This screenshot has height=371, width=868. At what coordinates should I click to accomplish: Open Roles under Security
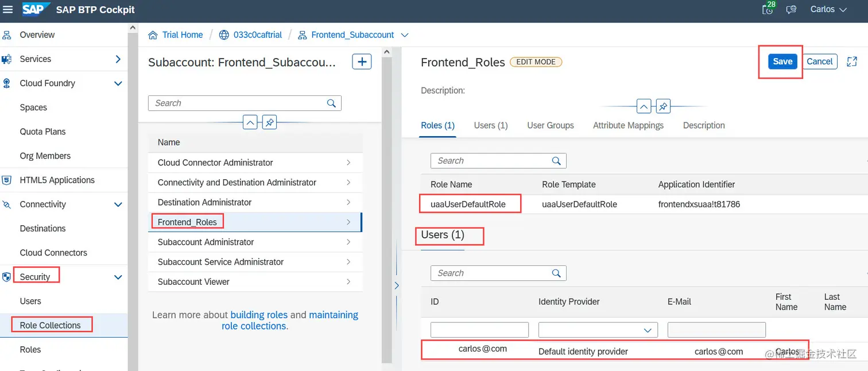[30, 350]
